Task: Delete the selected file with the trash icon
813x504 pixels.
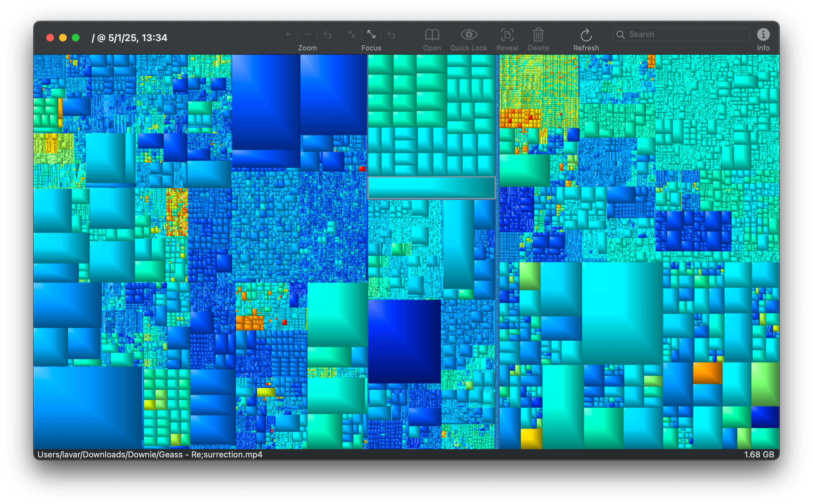Action: pos(538,35)
